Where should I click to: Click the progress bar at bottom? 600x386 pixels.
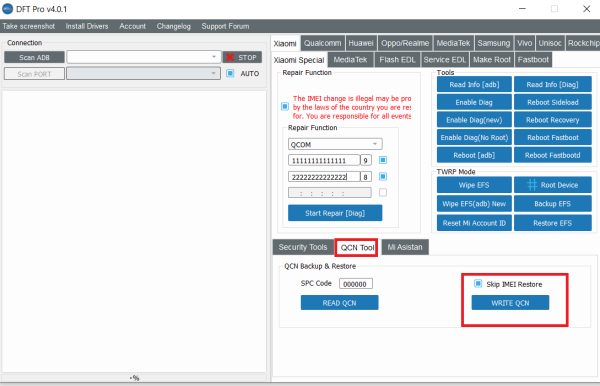pyautogui.click(x=134, y=378)
